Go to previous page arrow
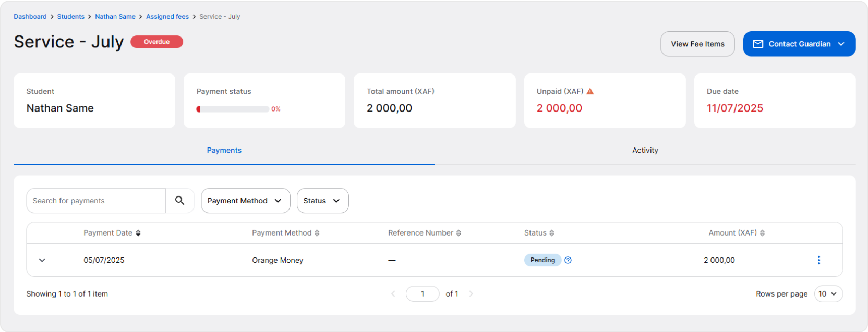This screenshot has width=868, height=332. pos(393,294)
